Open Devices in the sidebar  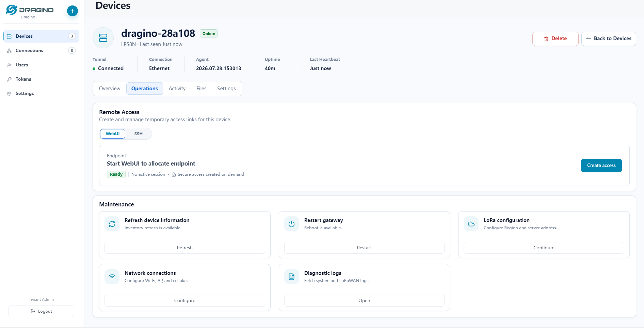(x=41, y=36)
